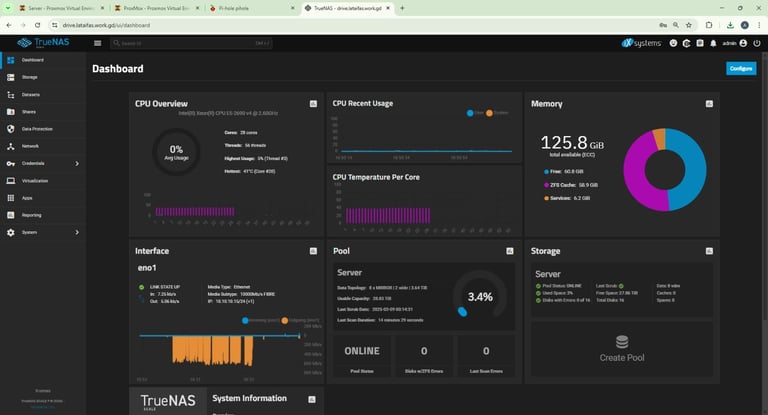Open the admin user menu
Image resolution: width=768 pixels, height=415 pixels.
tap(735, 43)
